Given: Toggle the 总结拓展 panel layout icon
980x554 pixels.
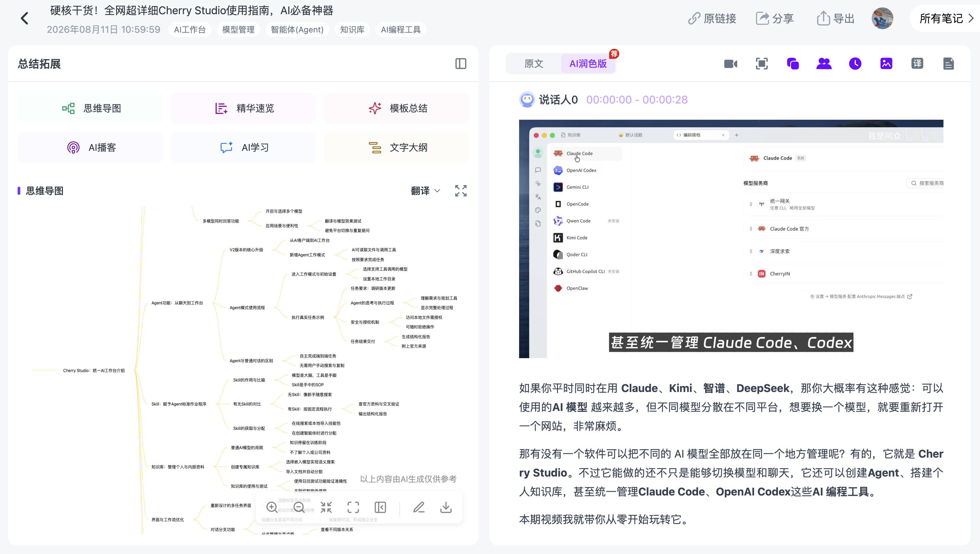Looking at the screenshot, I should [461, 64].
